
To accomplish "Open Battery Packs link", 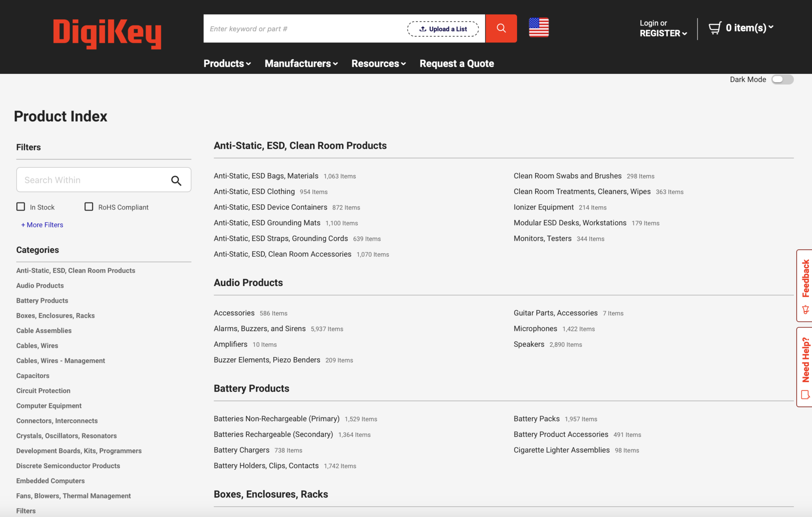I will pyautogui.click(x=536, y=419).
